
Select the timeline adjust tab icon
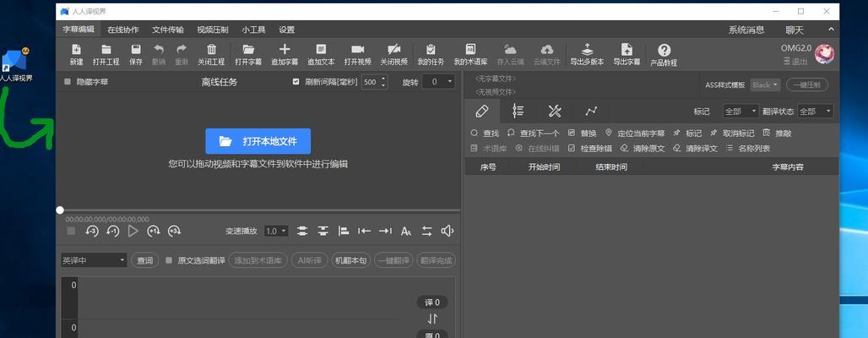(518, 111)
